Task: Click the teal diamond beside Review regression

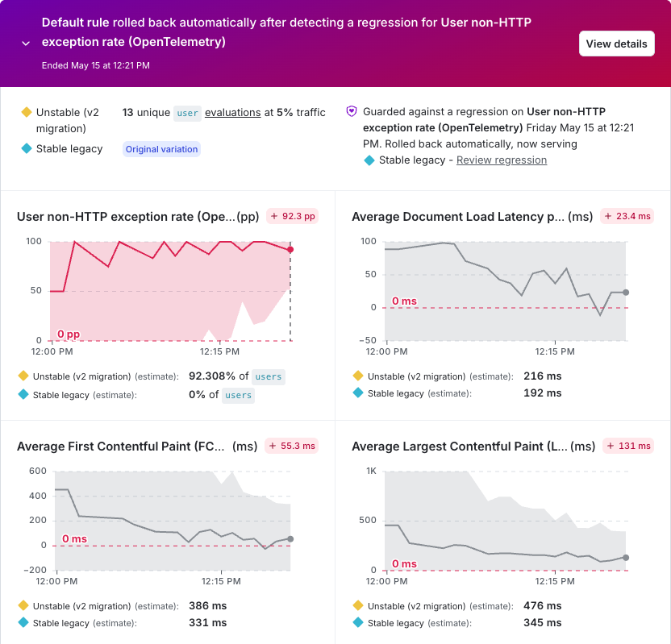Action: point(369,160)
